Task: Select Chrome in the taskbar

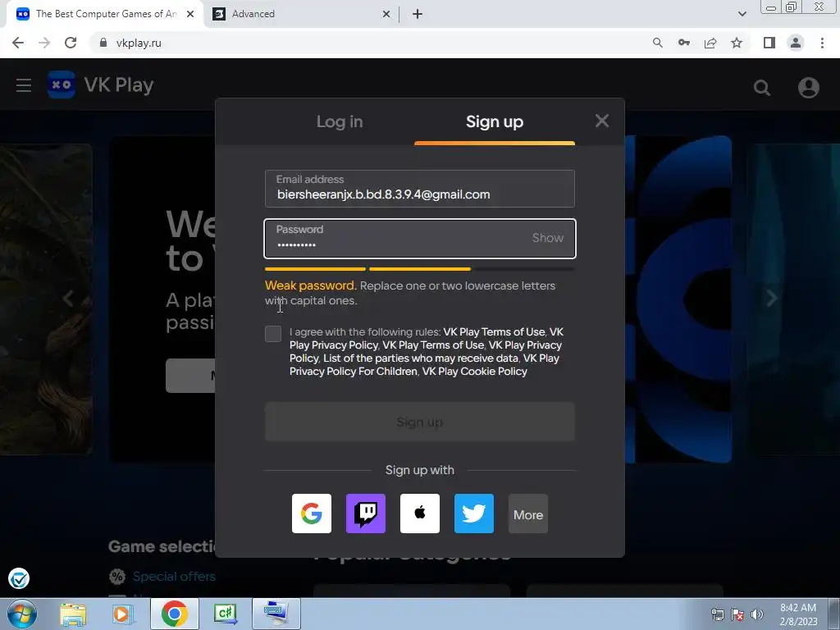Action: [174, 614]
